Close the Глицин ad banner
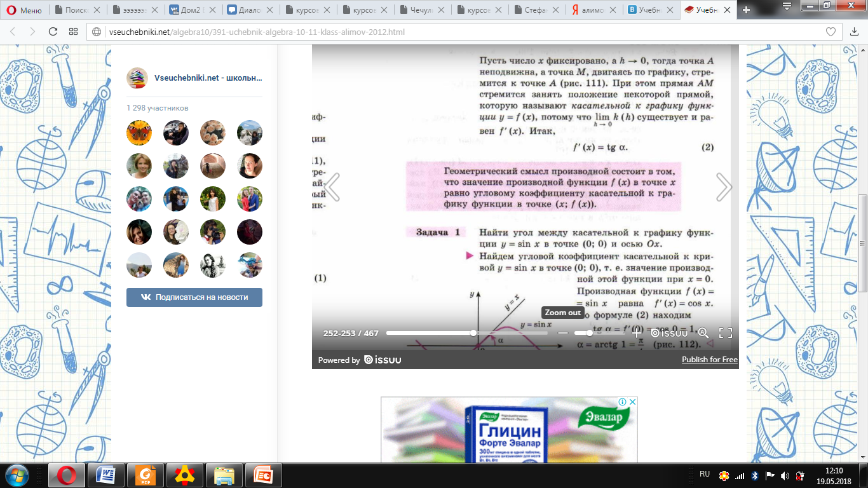Screen dimensions: 868x488 click(632, 402)
